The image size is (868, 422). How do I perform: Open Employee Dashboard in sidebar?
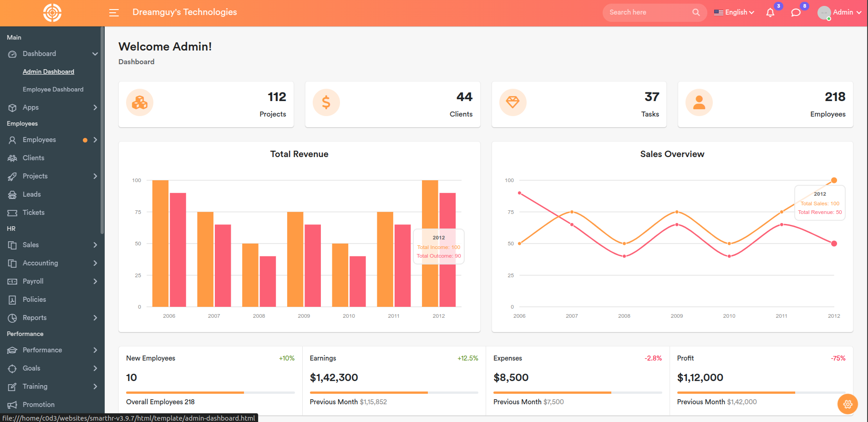pos(53,90)
